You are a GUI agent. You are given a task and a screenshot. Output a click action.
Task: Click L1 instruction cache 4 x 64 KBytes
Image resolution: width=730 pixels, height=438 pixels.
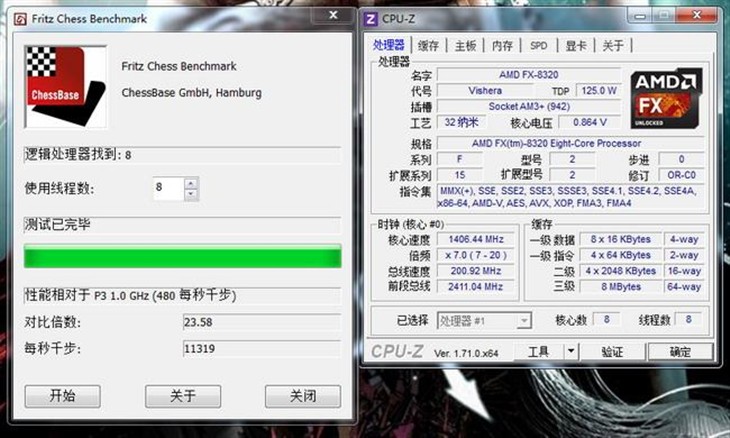click(x=621, y=256)
